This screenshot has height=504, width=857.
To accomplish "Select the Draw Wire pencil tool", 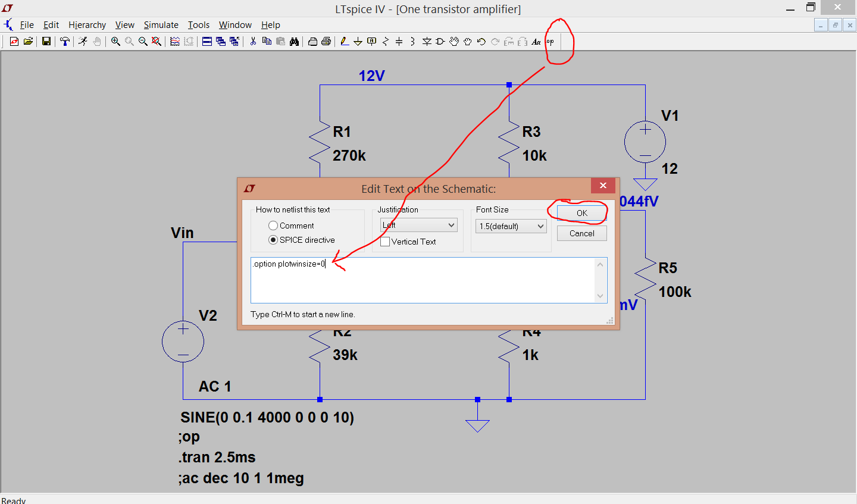I will point(344,42).
